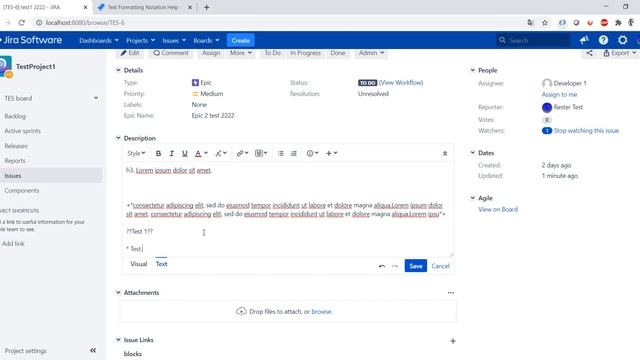Open the emoticon icons dropdown
The width and height of the screenshot is (640, 360).
tap(312, 153)
